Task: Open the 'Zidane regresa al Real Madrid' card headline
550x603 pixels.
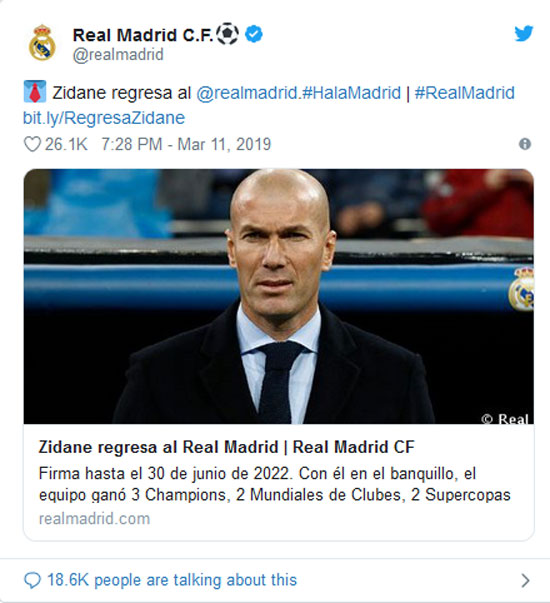Action: (x=227, y=447)
